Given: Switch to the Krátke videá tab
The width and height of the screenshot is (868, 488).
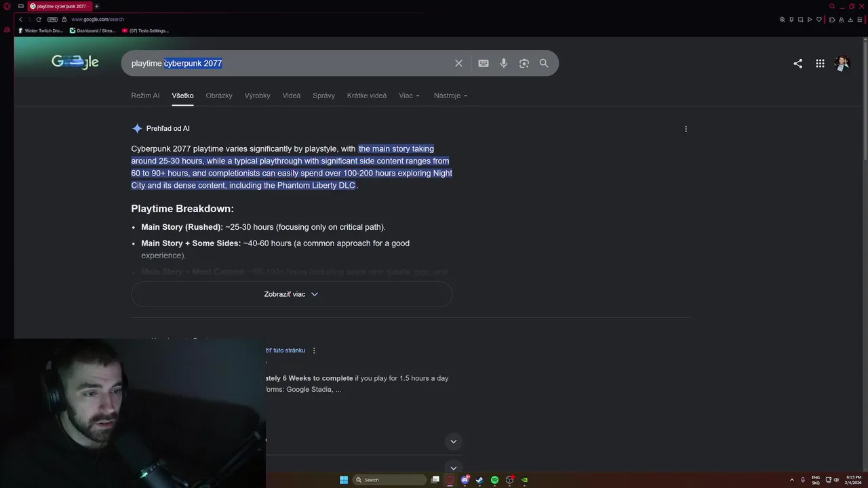Looking at the screenshot, I should click(x=367, y=96).
